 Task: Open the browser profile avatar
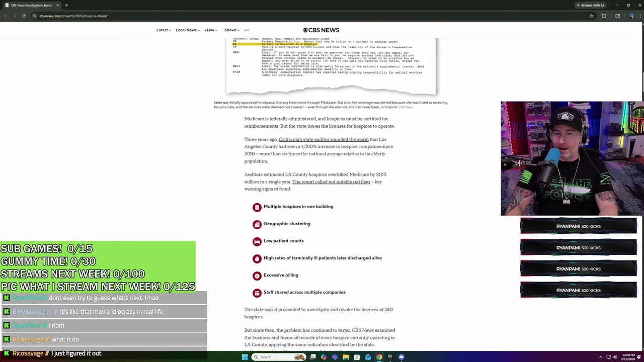click(631, 16)
